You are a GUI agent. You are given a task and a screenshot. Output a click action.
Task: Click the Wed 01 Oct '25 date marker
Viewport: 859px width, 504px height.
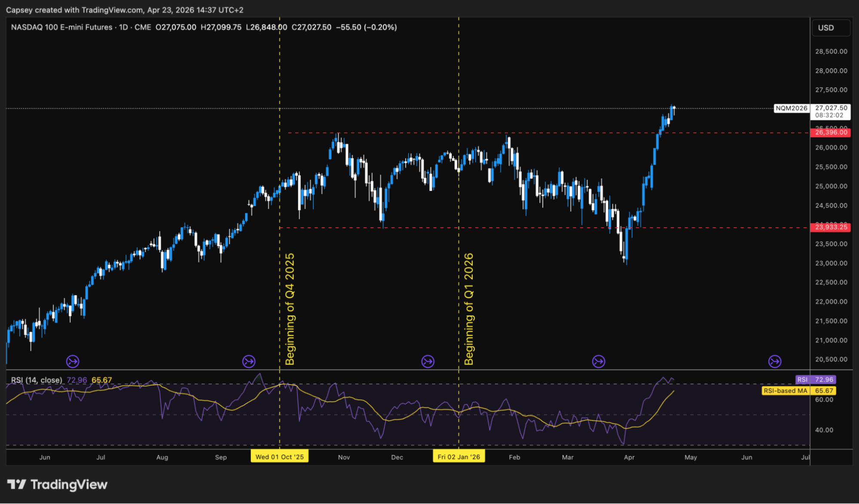click(279, 457)
